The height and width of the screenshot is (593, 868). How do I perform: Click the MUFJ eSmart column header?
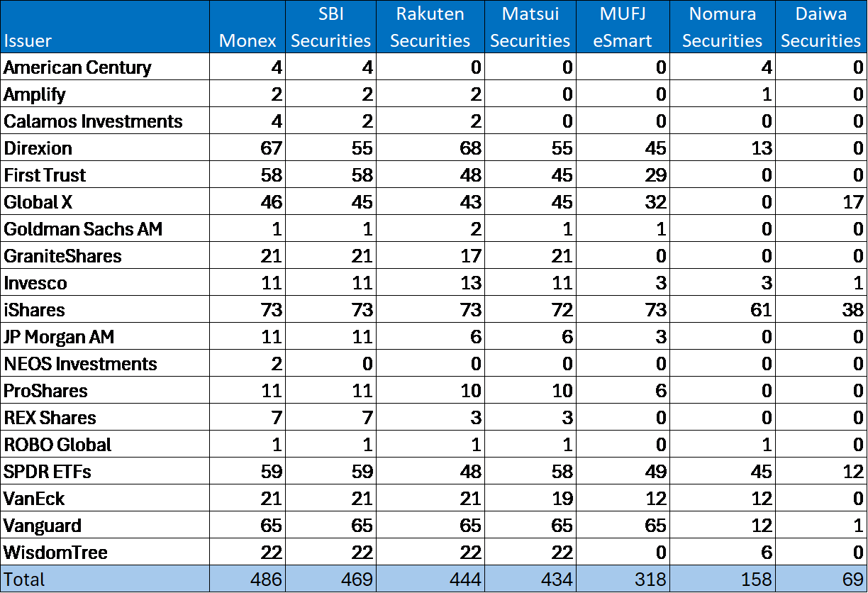(623, 26)
